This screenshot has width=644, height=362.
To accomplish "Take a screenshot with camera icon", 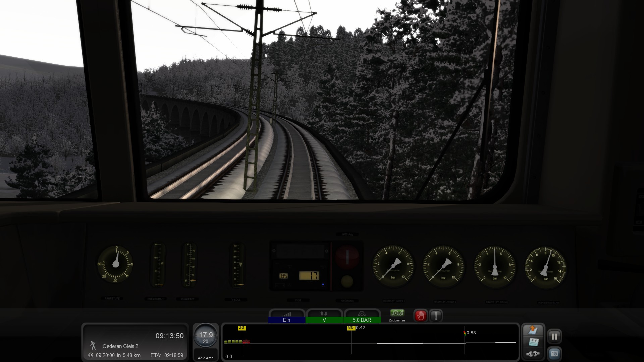I will coord(554,353).
